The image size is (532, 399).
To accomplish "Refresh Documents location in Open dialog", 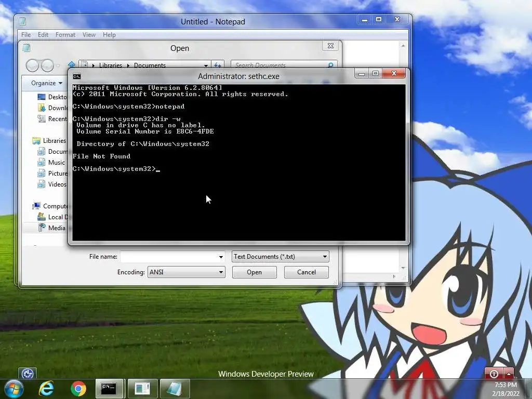I will 218,65.
